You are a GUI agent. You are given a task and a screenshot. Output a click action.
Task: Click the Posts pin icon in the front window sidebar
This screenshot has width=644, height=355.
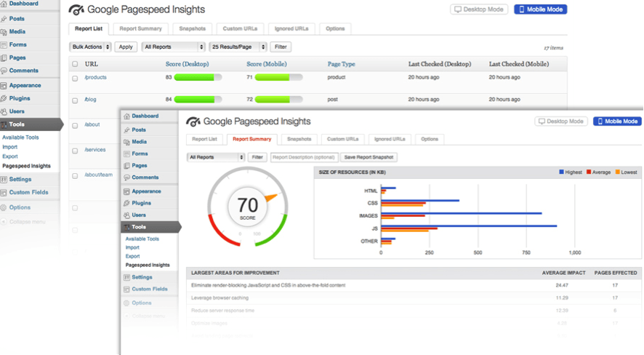126,129
